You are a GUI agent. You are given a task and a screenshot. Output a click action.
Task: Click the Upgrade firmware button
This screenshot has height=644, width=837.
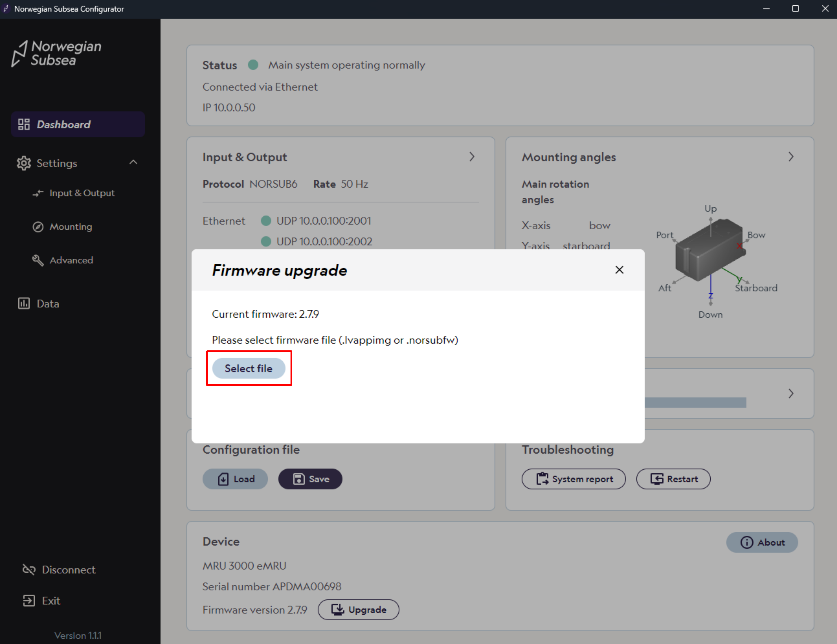pyautogui.click(x=358, y=610)
